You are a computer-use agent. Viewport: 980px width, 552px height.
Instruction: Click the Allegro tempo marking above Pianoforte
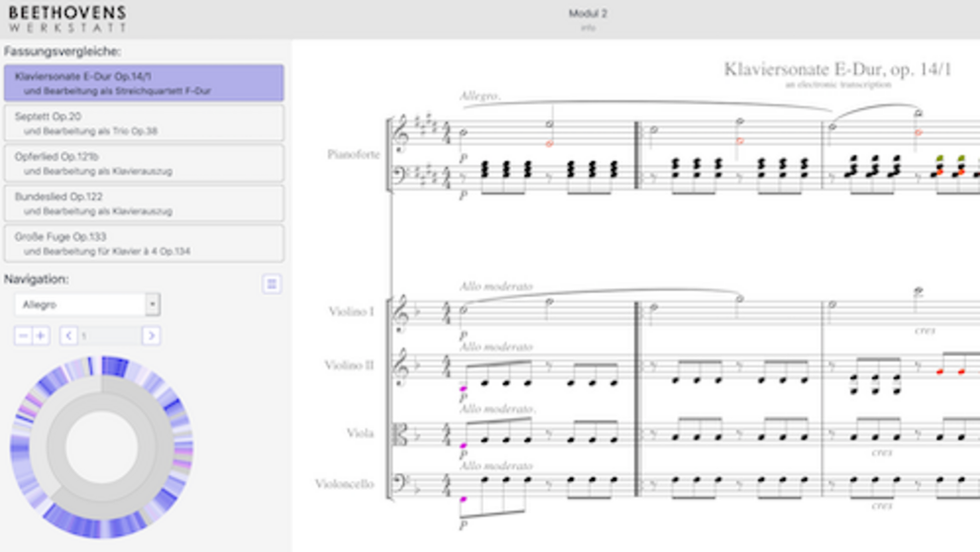479,96
